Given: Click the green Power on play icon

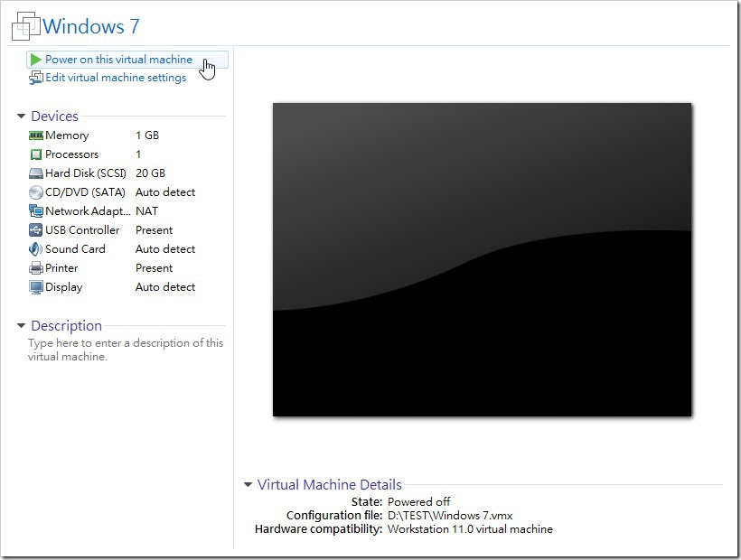Looking at the screenshot, I should tap(35, 60).
